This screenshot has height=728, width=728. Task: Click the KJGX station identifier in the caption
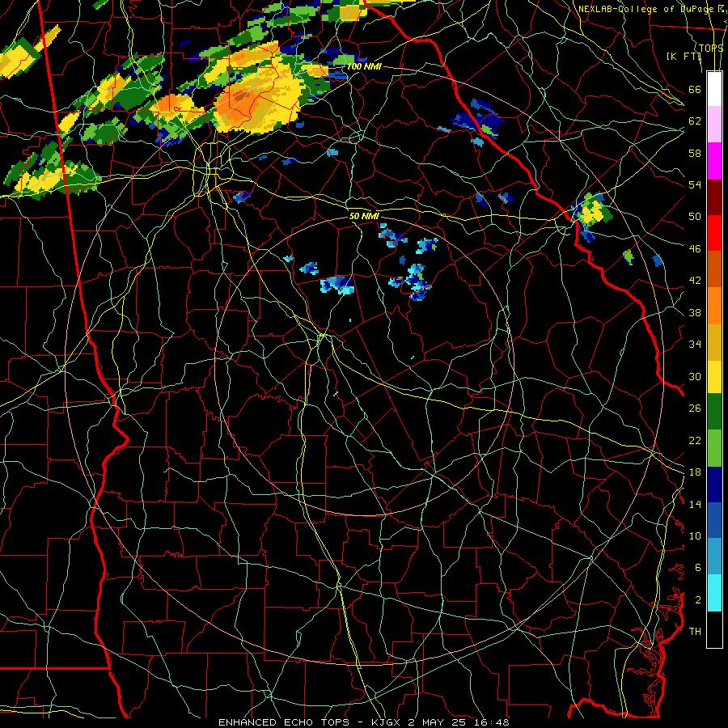(387, 722)
